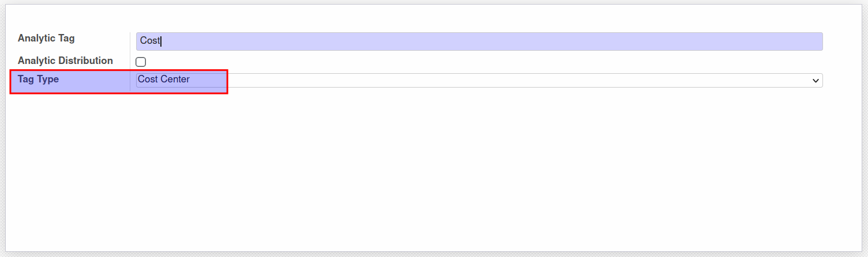Click middle of Tag Type select box

tap(479, 80)
